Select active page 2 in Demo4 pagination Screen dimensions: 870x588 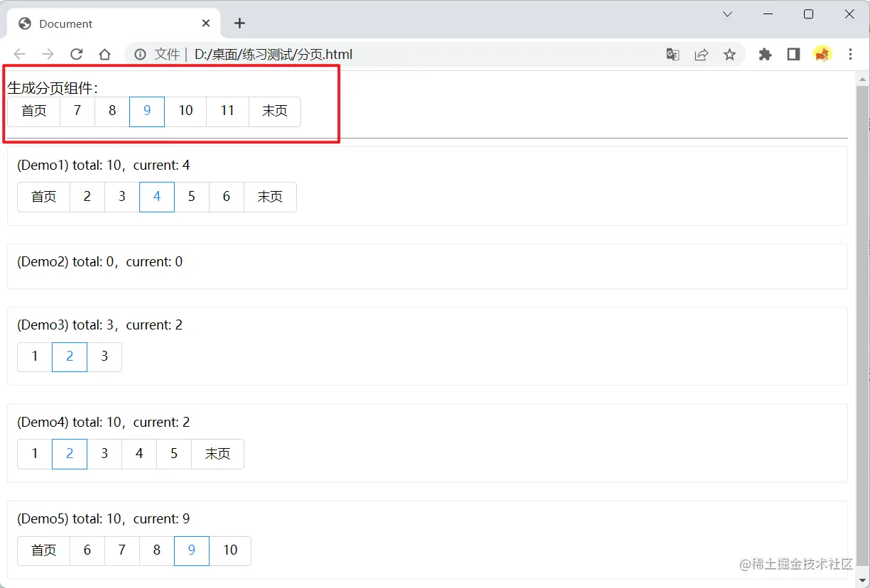tap(70, 454)
